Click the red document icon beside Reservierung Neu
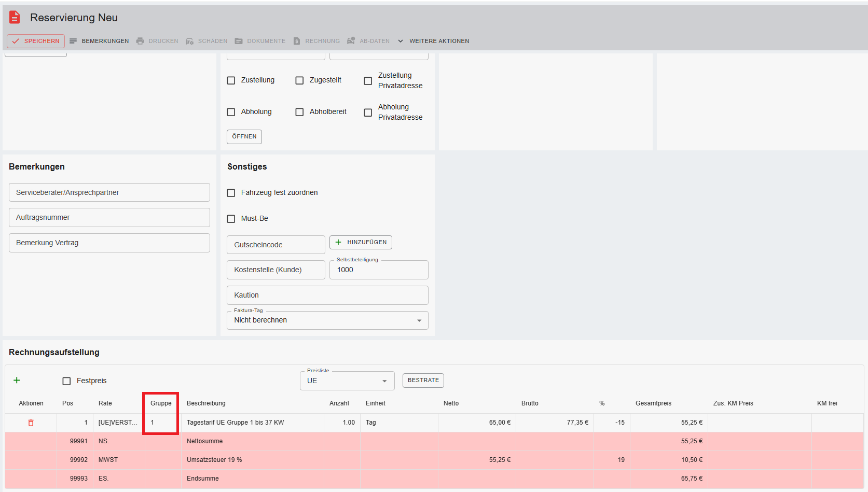 point(15,18)
